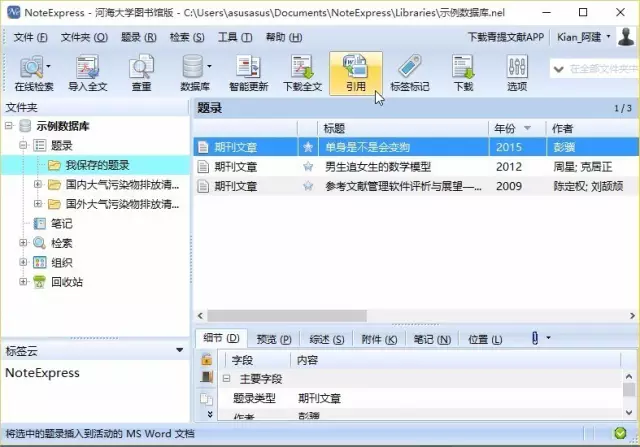
Task: Sort by the 作者 column header
Action: pos(593,129)
